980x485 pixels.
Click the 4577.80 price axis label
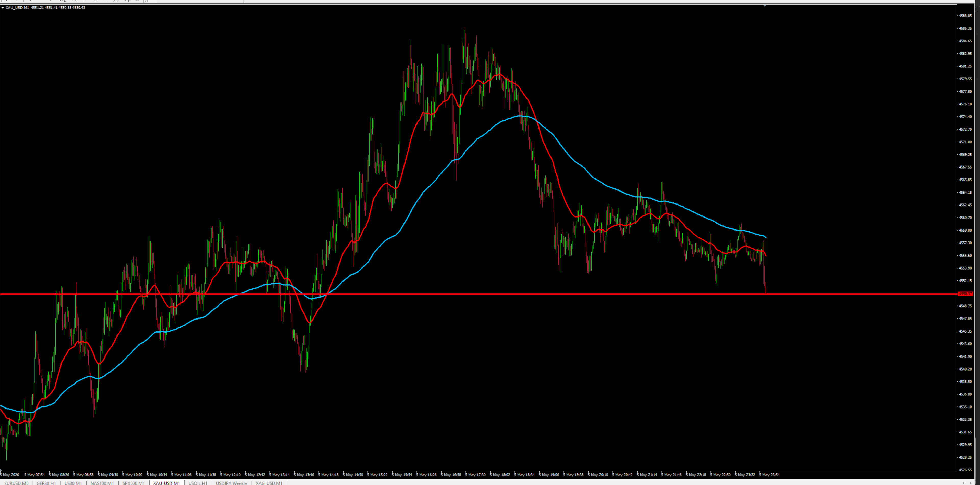965,91
